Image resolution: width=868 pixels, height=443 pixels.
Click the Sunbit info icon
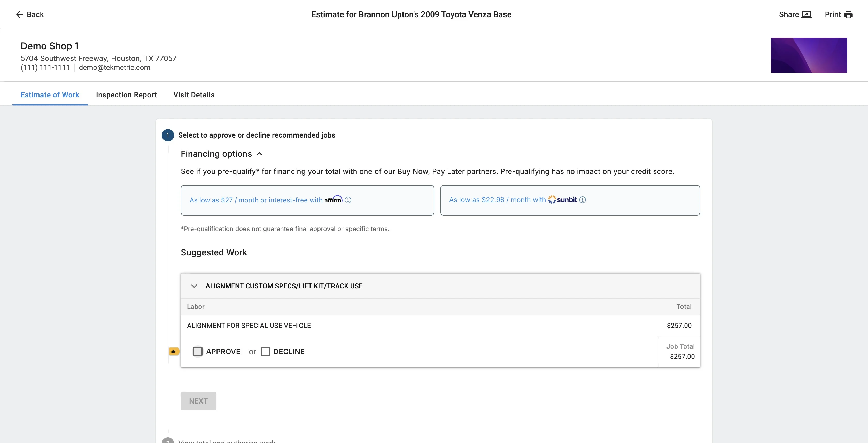tap(582, 200)
